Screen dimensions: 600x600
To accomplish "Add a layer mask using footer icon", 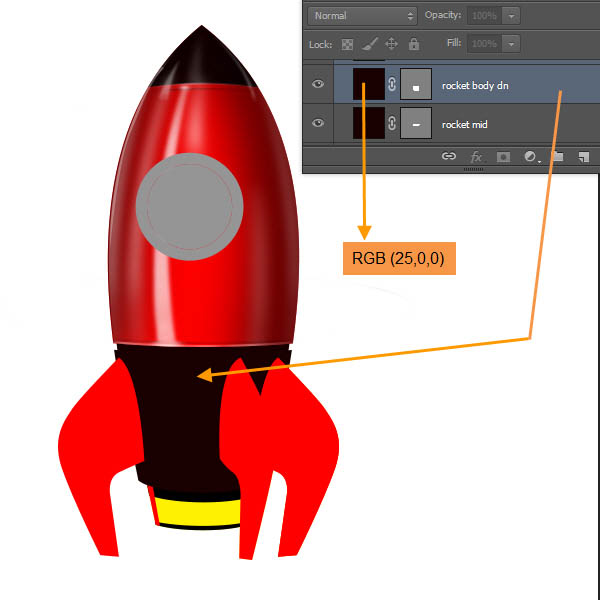I will (504, 157).
